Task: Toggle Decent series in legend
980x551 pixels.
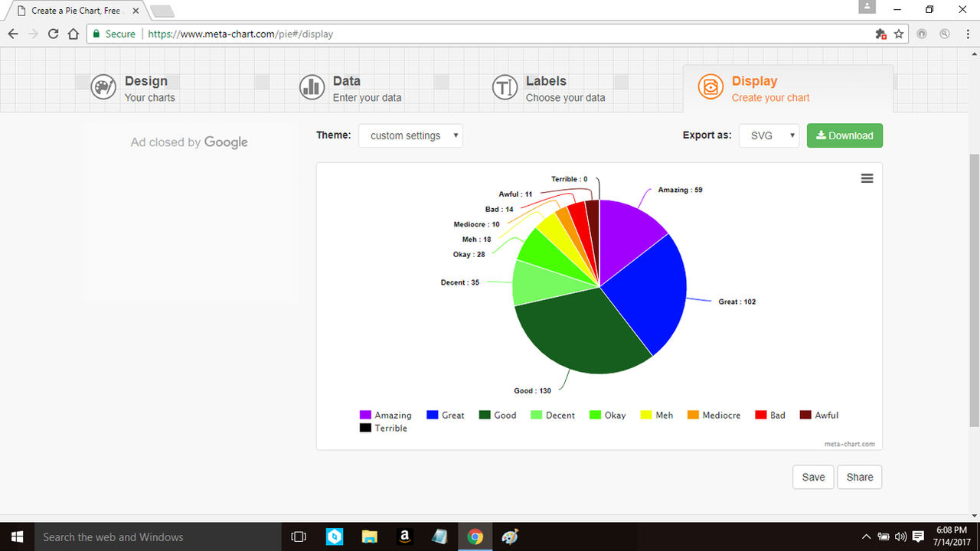Action: point(553,415)
